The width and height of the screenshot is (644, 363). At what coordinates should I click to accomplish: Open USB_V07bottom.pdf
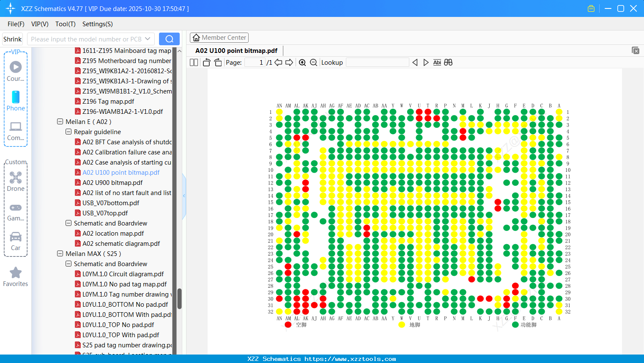[x=111, y=203]
